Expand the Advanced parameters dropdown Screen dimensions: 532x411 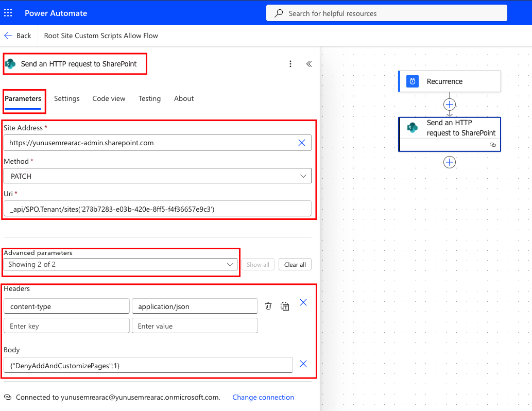tap(121, 264)
